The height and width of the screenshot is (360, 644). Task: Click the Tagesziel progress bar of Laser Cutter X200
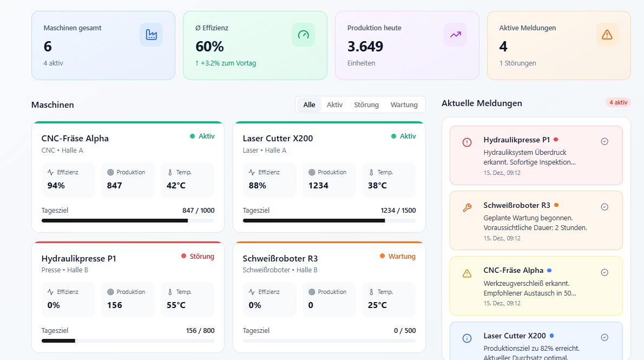coord(329,221)
